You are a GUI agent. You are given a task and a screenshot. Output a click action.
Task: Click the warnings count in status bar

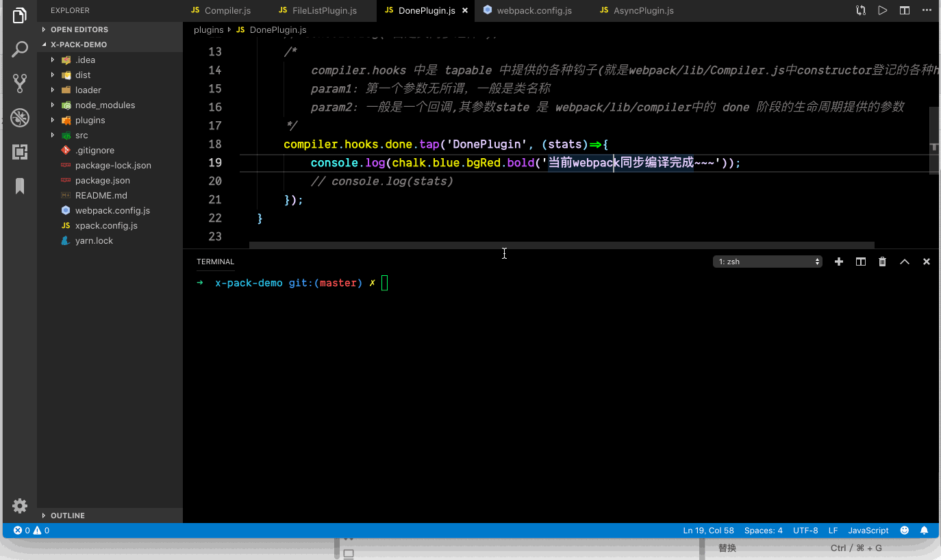point(42,531)
